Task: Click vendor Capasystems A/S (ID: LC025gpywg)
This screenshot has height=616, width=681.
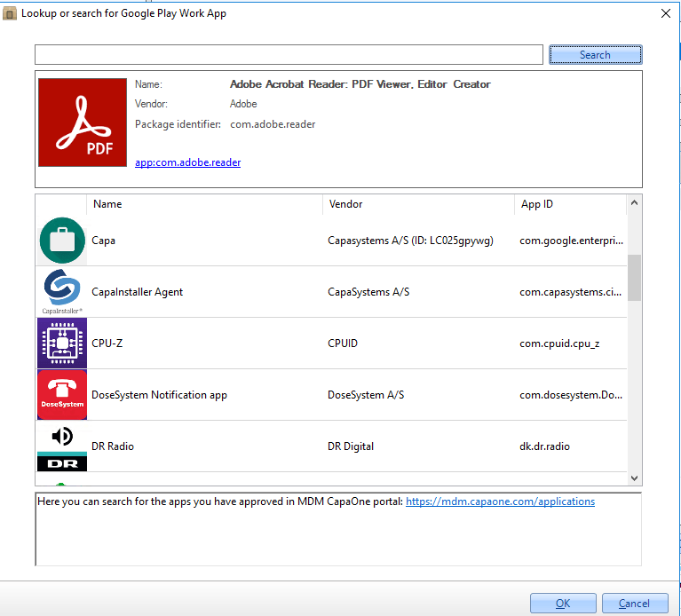Action: 410,241
